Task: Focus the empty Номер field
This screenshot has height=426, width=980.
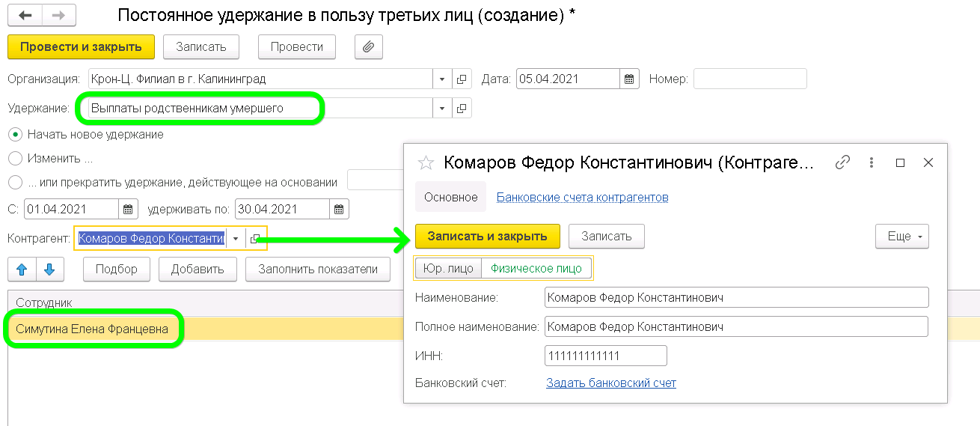Action: pos(750,79)
